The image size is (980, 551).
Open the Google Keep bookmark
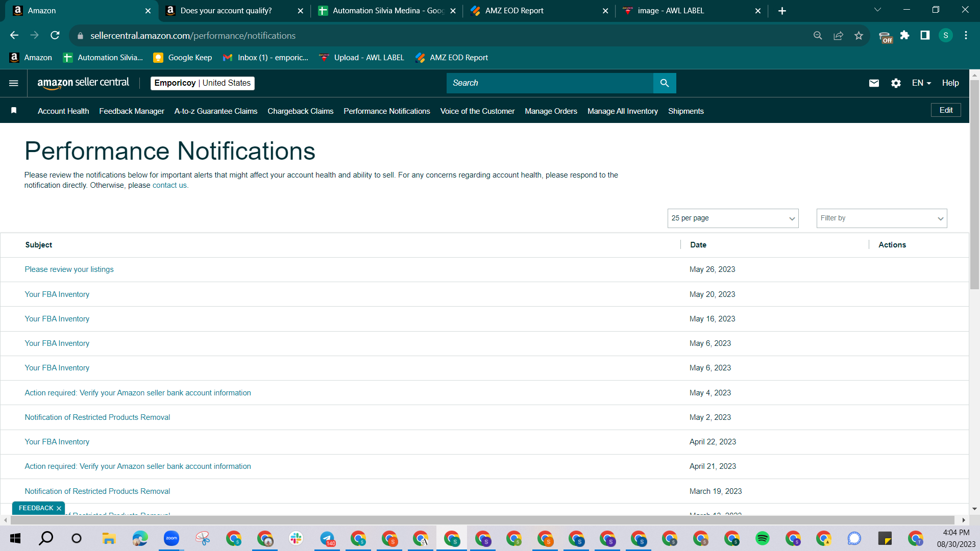[x=183, y=58]
